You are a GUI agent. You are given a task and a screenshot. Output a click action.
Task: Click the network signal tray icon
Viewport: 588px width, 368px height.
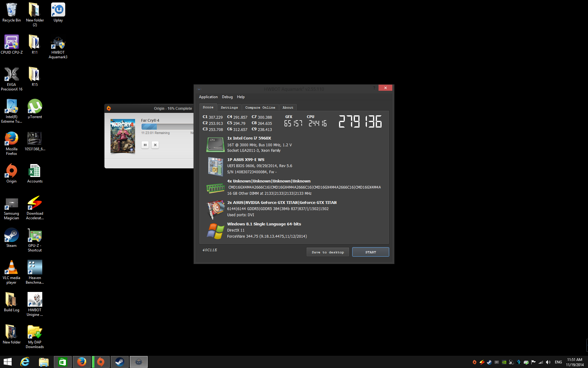[x=541, y=362]
